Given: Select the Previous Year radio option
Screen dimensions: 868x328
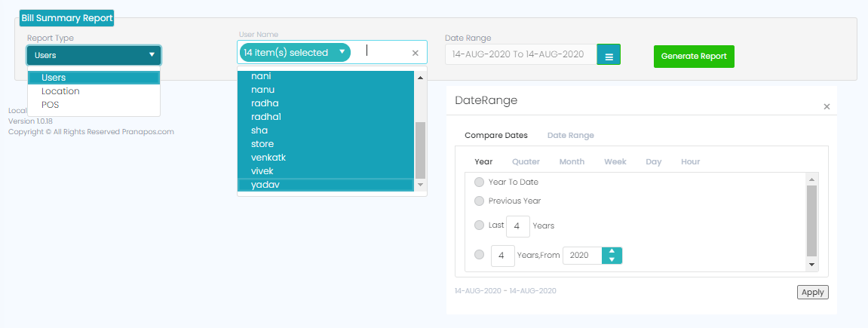Looking at the screenshot, I should tap(480, 201).
